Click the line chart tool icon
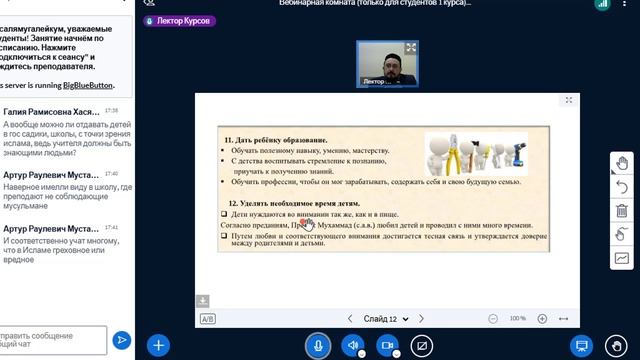The width and height of the screenshot is (640, 360). [622, 258]
